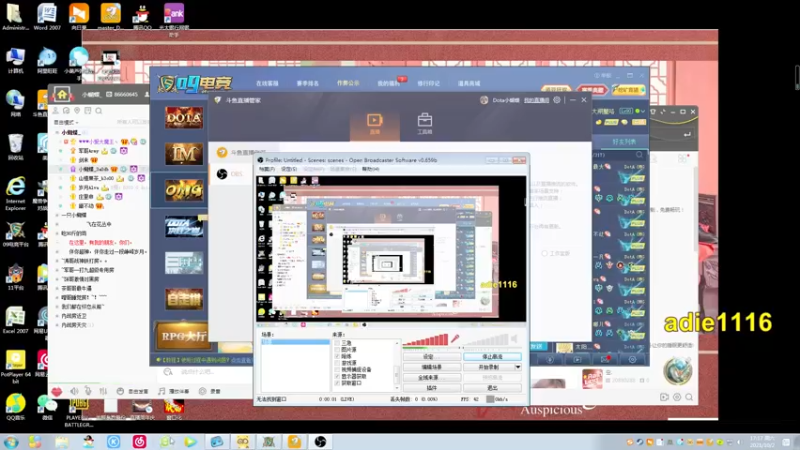Open the mixer sliders icon in YY bottom bar
The height and width of the screenshot is (450, 800).
(x=104, y=391)
